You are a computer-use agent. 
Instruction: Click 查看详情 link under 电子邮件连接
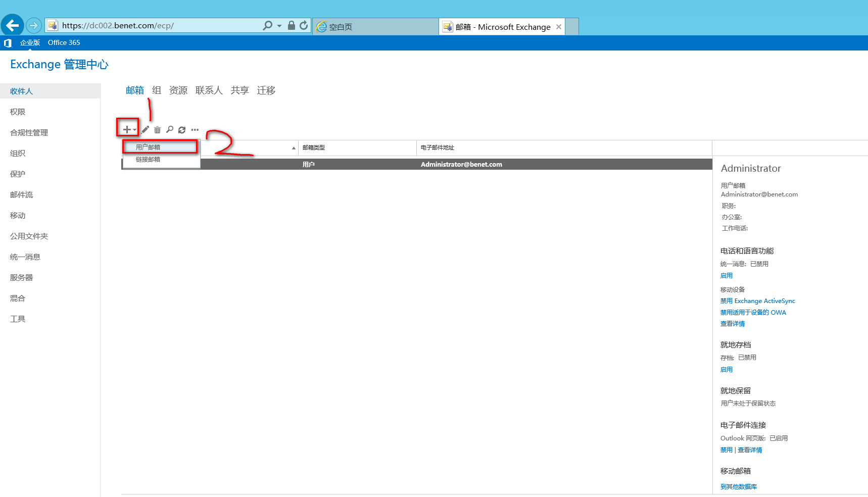click(750, 450)
